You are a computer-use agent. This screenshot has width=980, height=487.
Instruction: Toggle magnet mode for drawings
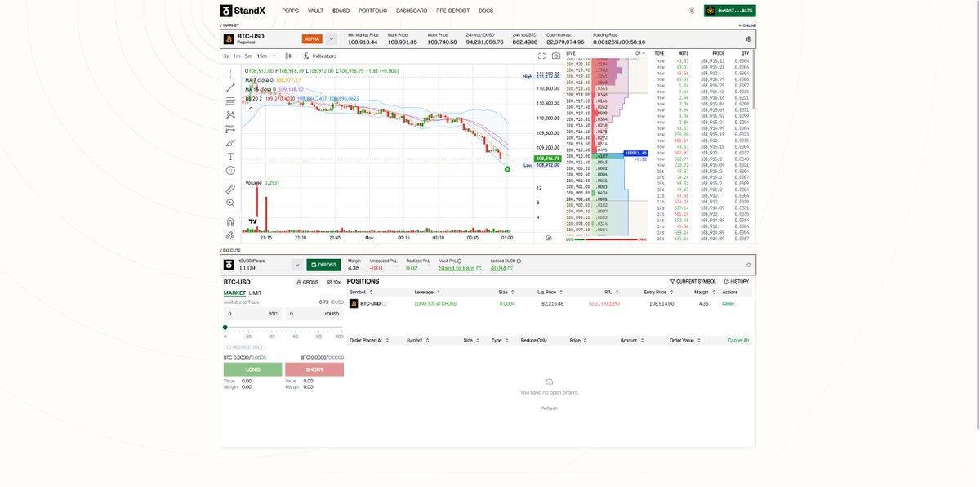click(230, 221)
